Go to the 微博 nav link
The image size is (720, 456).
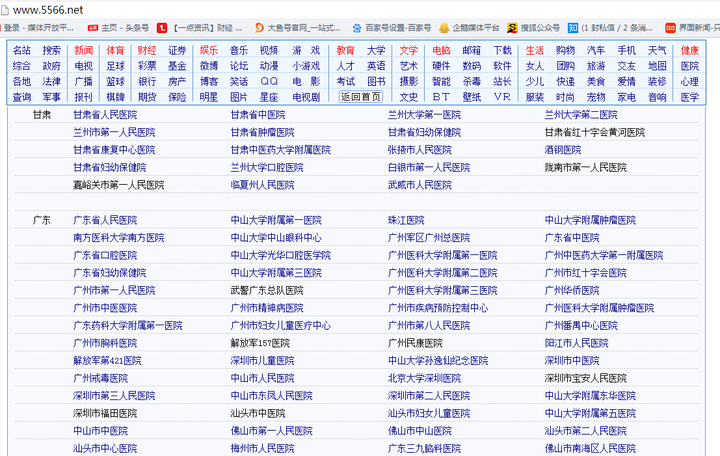tap(209, 66)
